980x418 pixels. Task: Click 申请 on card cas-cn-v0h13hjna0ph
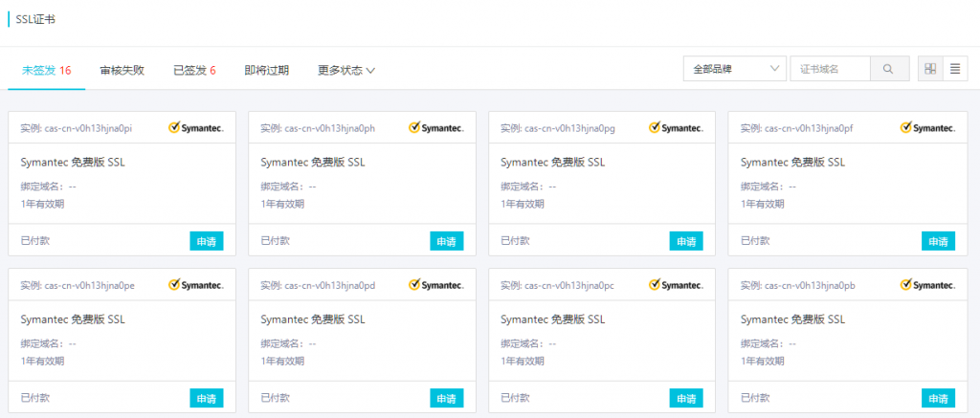446,241
